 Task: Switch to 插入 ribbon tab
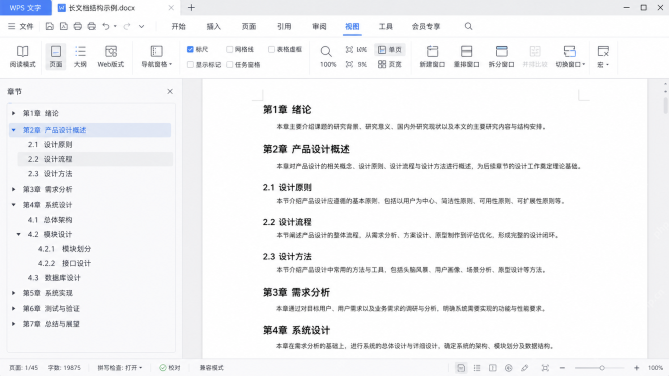(213, 26)
